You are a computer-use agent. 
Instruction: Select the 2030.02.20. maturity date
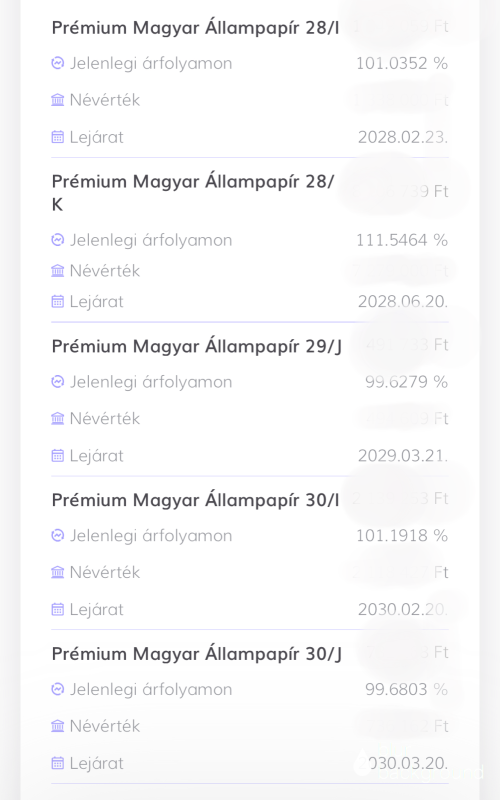(403, 609)
